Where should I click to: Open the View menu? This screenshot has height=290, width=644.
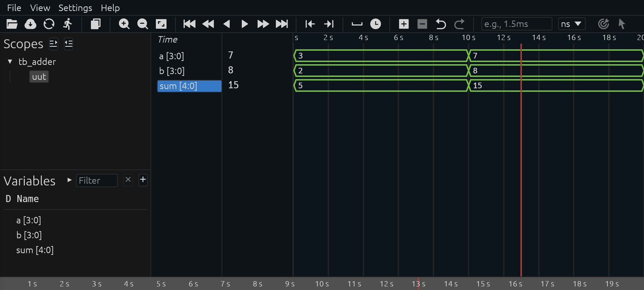40,8
